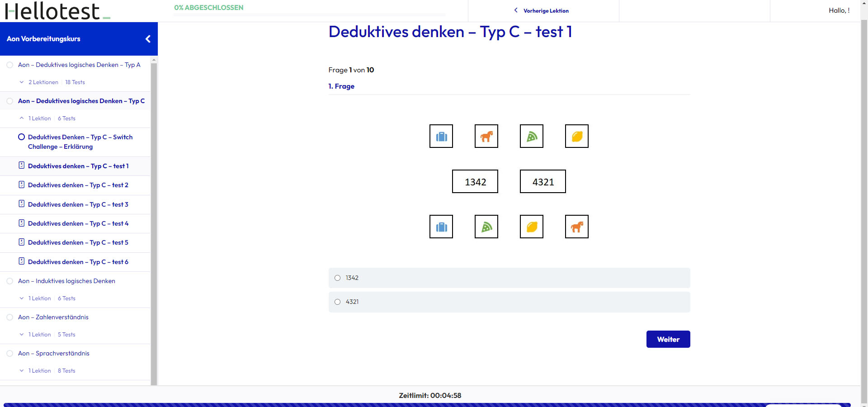This screenshot has height=407, width=868.
Task: Open Deduktives denken Typ C test 4
Action: 78,223
